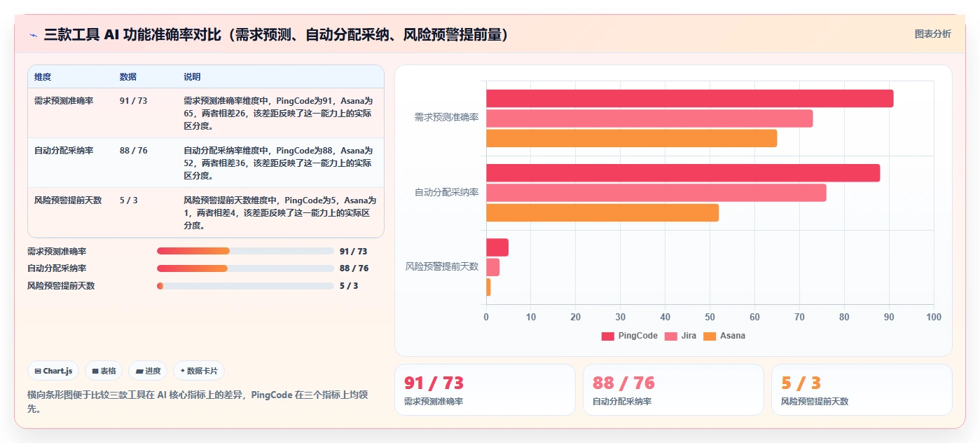Viewport: 980px width, 443px height.
Task: Click Jira bar for 自动分配采纳率
Action: 656,193
